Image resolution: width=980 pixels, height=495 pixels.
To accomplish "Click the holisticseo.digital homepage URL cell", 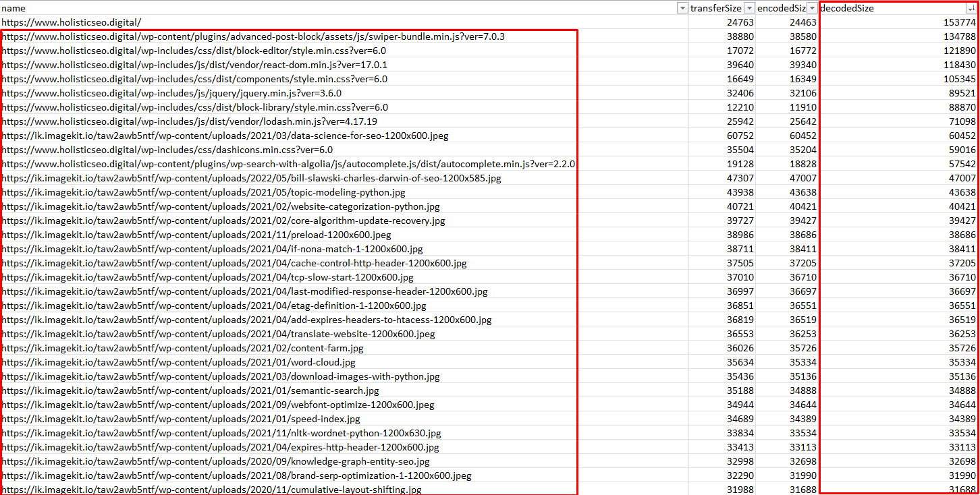I will click(x=344, y=22).
